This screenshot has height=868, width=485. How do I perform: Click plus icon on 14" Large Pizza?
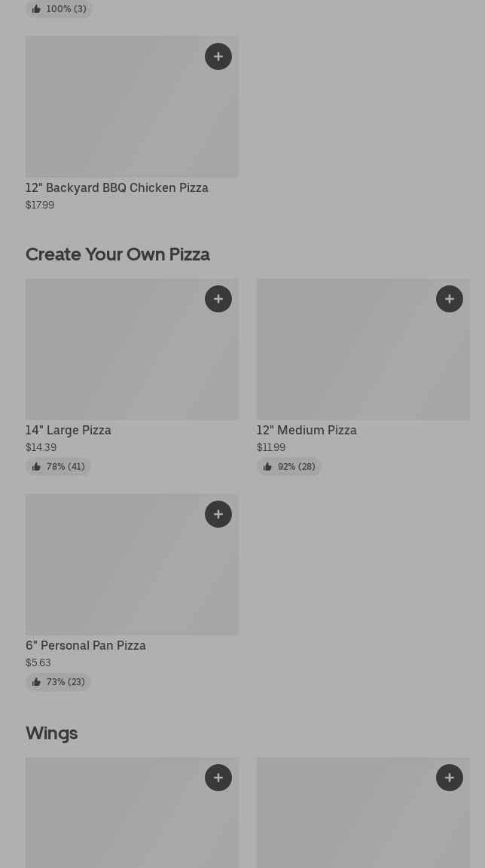218,299
